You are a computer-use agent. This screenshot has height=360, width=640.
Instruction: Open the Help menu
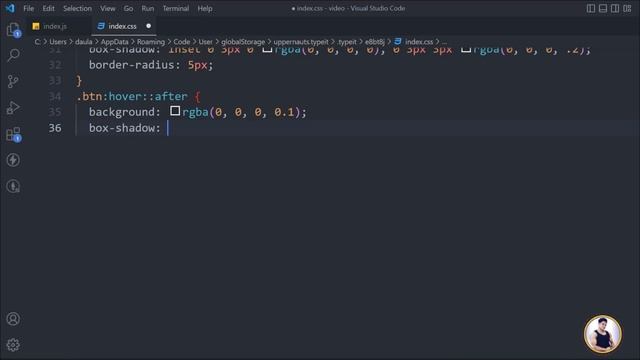click(x=205, y=8)
